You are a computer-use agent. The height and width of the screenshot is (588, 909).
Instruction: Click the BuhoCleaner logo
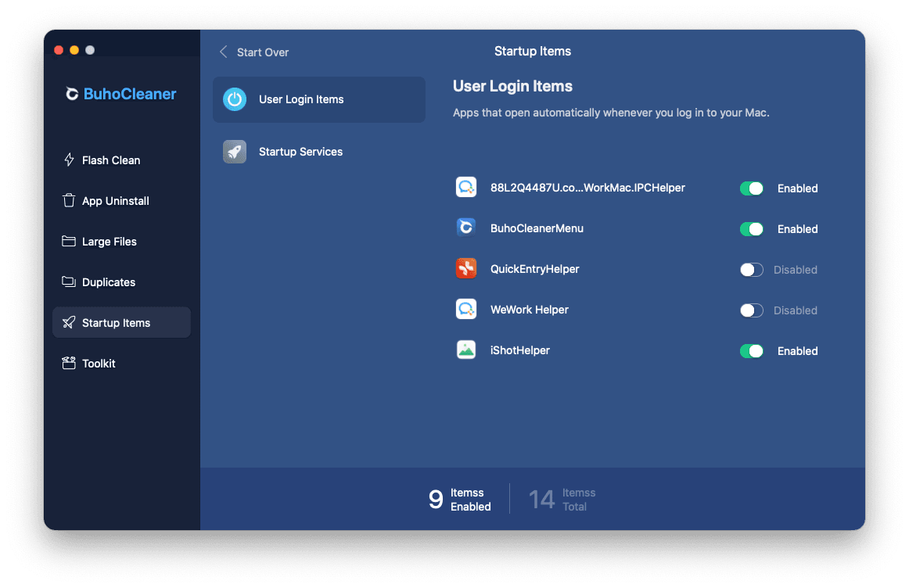click(x=120, y=94)
